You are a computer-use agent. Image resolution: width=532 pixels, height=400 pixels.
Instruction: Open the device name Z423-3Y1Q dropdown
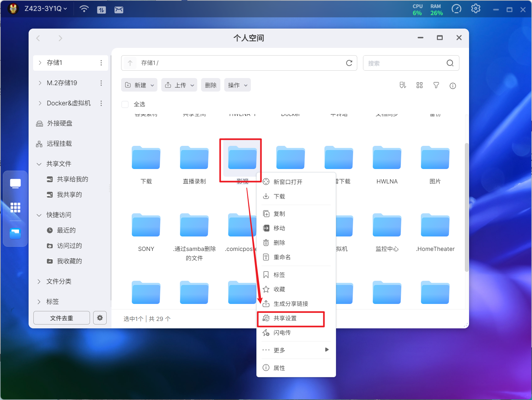(46, 9)
